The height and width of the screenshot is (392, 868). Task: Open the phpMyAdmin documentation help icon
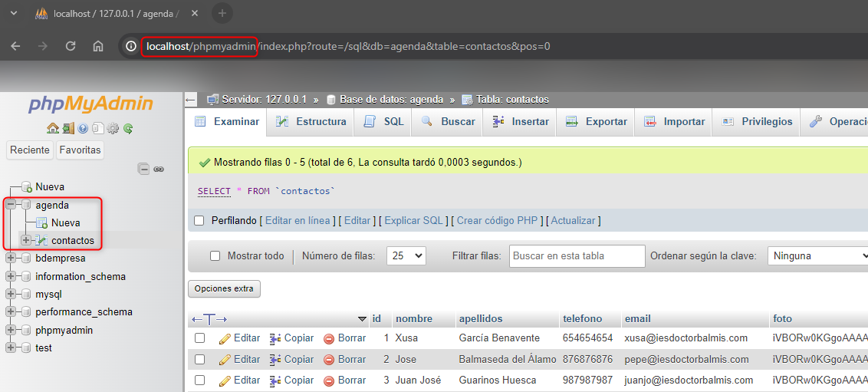click(84, 128)
